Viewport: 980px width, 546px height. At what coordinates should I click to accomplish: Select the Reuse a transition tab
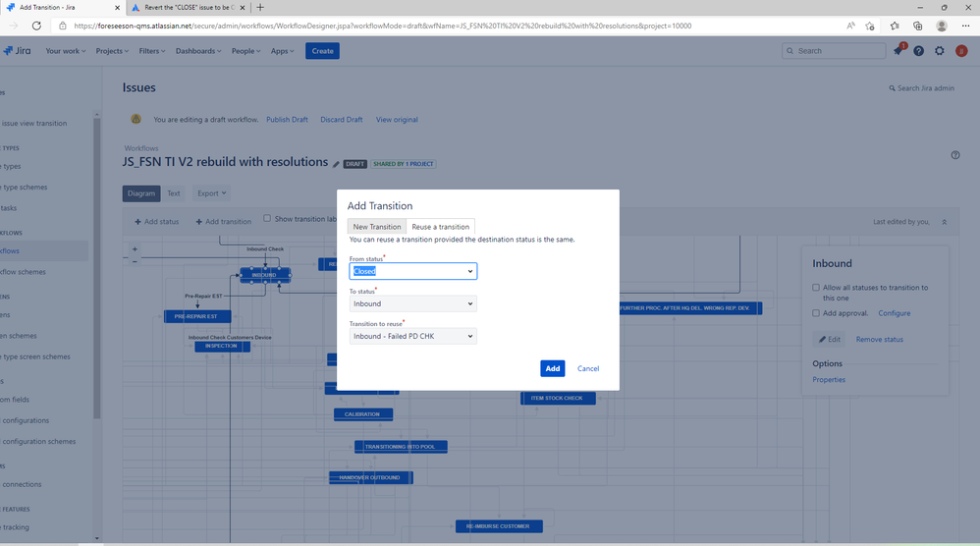441,227
